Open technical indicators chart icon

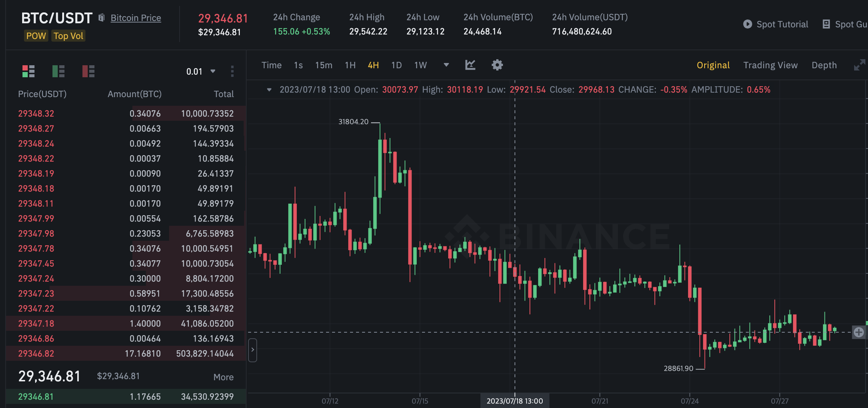(470, 65)
